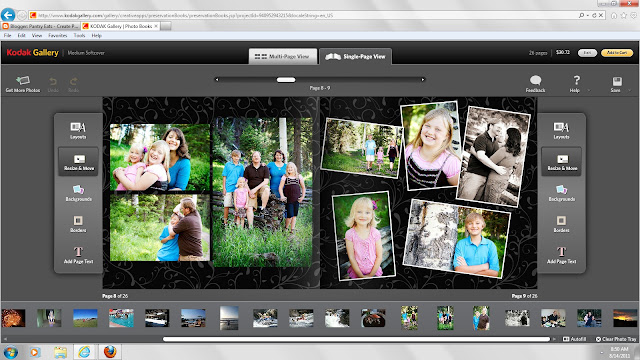Click the page navigation slider handle
Image resolution: width=640 pixels, height=360 pixels.
286,80
